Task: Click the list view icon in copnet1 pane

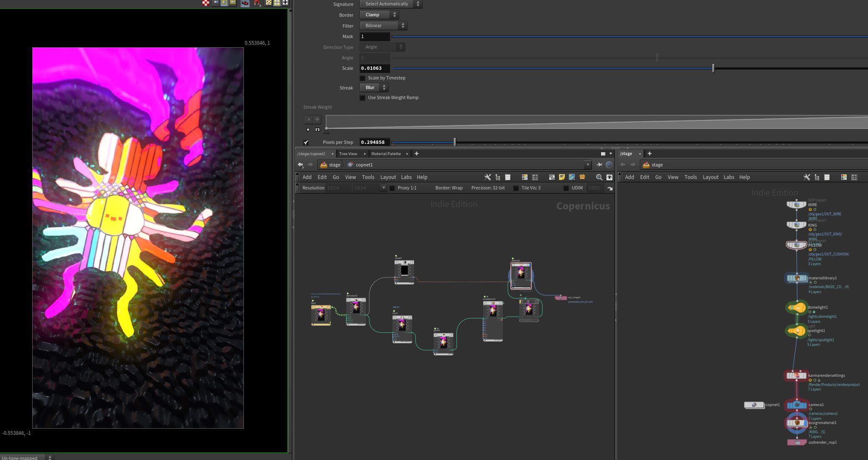Action: [x=508, y=177]
